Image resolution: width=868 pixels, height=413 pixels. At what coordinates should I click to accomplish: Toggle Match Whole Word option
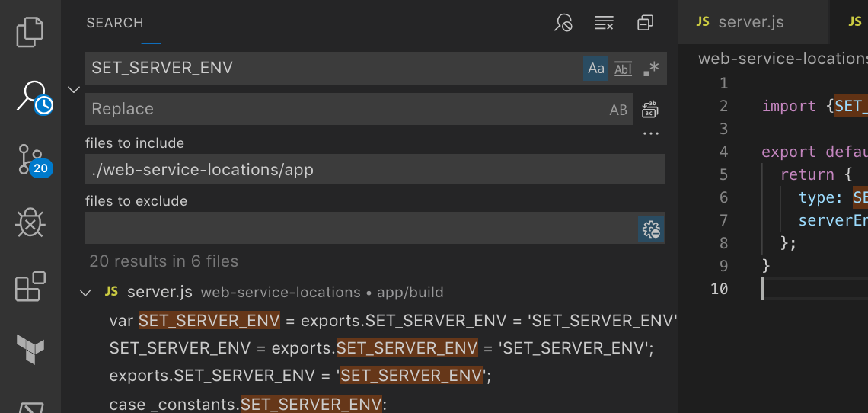(624, 69)
